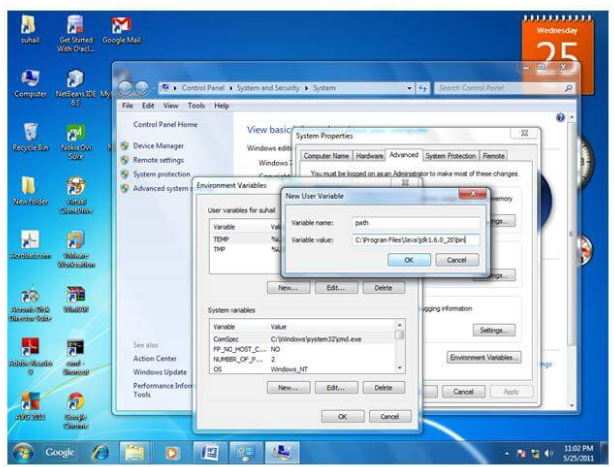Screen dimensions: 614x467
Task: Launch NetBeans IDE desktop shortcut
Action: pos(76,88)
